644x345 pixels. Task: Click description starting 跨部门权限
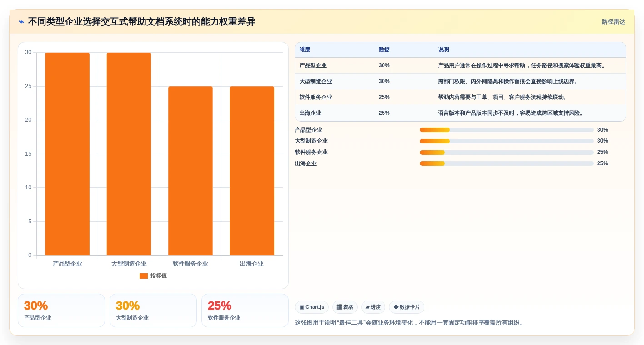coord(509,81)
